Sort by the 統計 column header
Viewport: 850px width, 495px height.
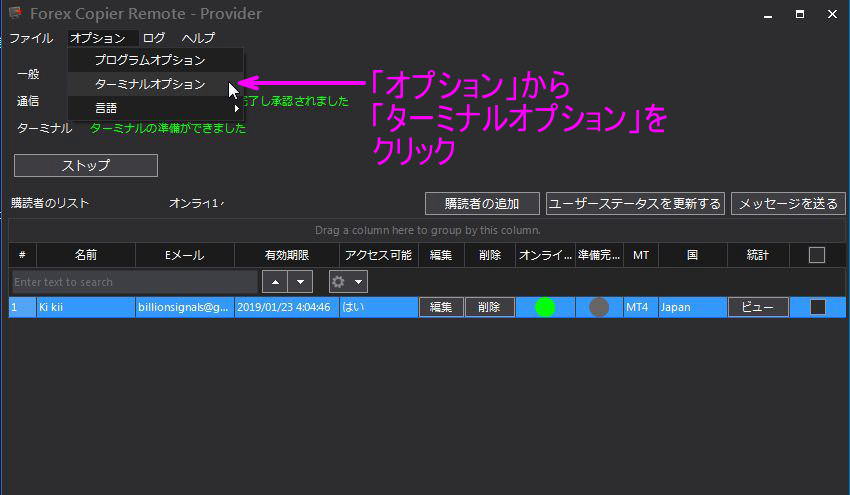point(758,255)
